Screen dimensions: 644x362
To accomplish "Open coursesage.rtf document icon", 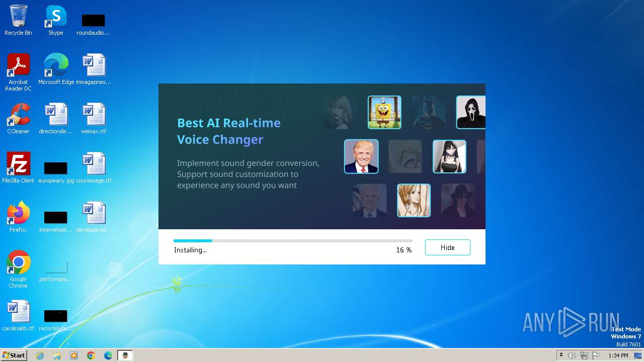I will coord(94,167).
